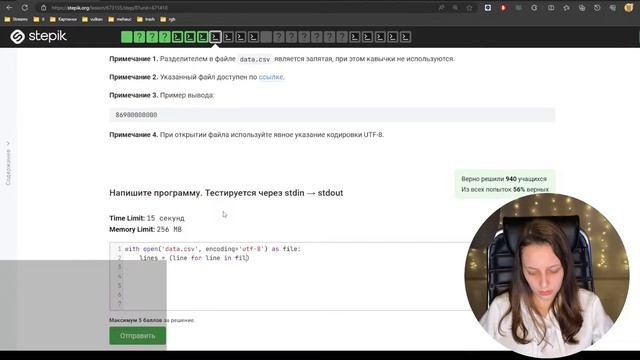This screenshot has height=360, width=640.
Task: Go to lesson step 13 question tile
Action: coord(279,37)
